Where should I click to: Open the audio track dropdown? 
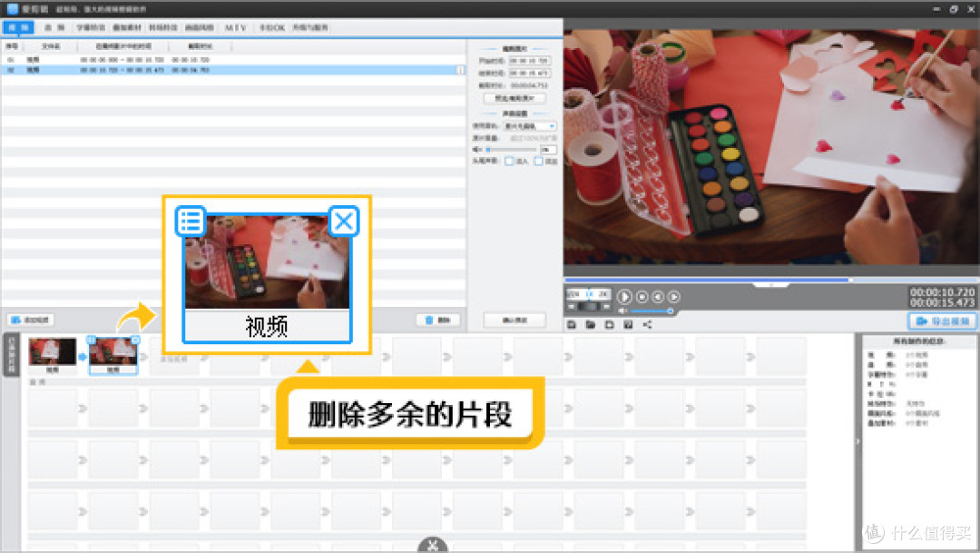tap(529, 125)
